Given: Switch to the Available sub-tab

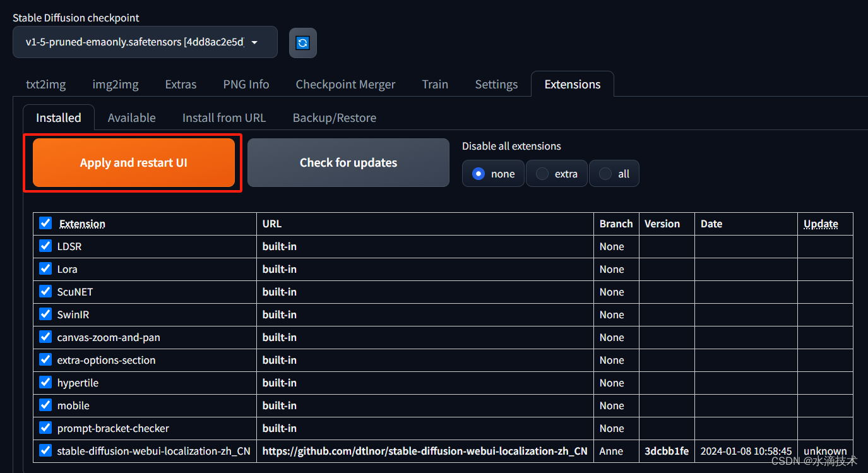Looking at the screenshot, I should pos(132,117).
